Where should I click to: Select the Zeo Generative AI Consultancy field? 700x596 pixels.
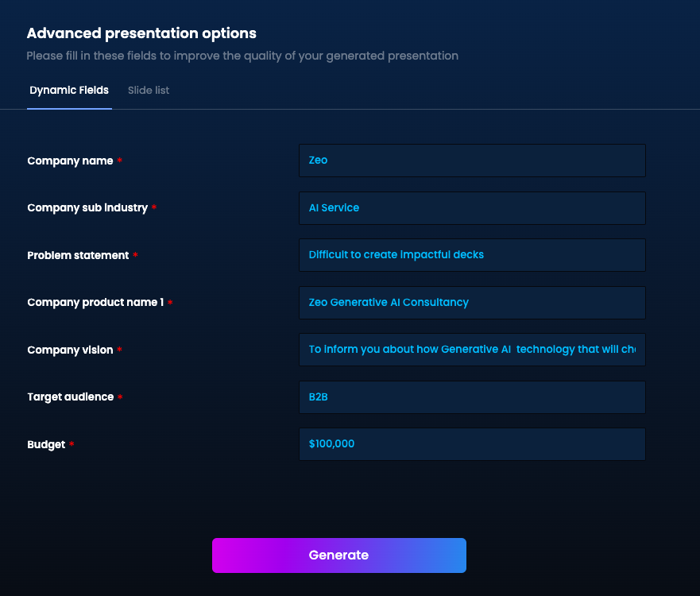click(472, 303)
